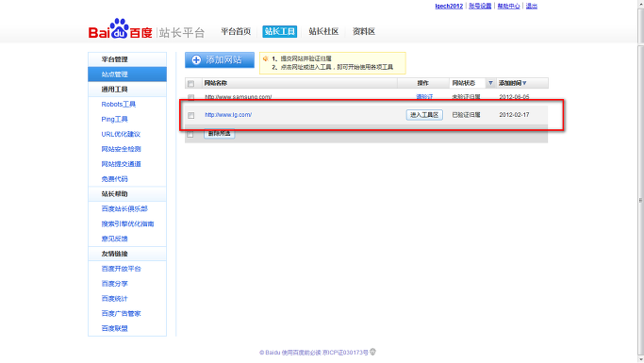
Task: Open the 百度分享 link
Action: [x=115, y=284]
